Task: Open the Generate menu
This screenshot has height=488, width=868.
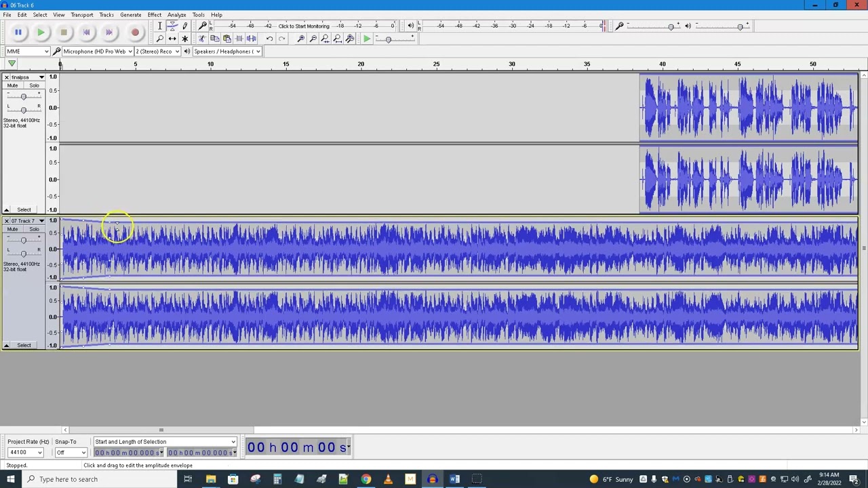Action: pos(131,14)
